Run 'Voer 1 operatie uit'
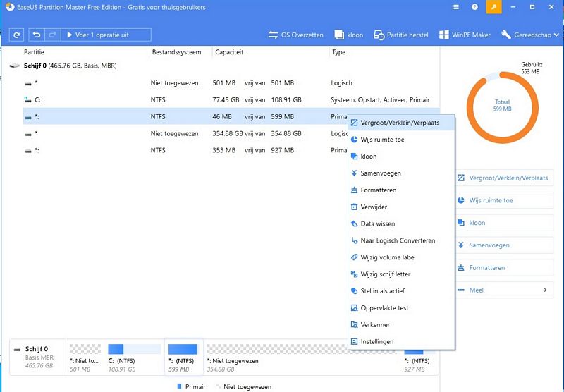The height and width of the screenshot is (392, 564). pyautogui.click(x=106, y=35)
